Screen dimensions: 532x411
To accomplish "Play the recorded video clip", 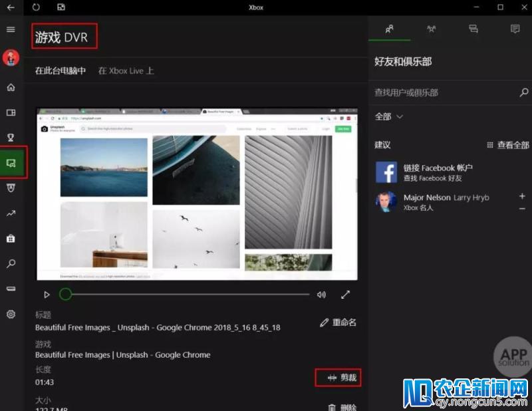I will (47, 295).
